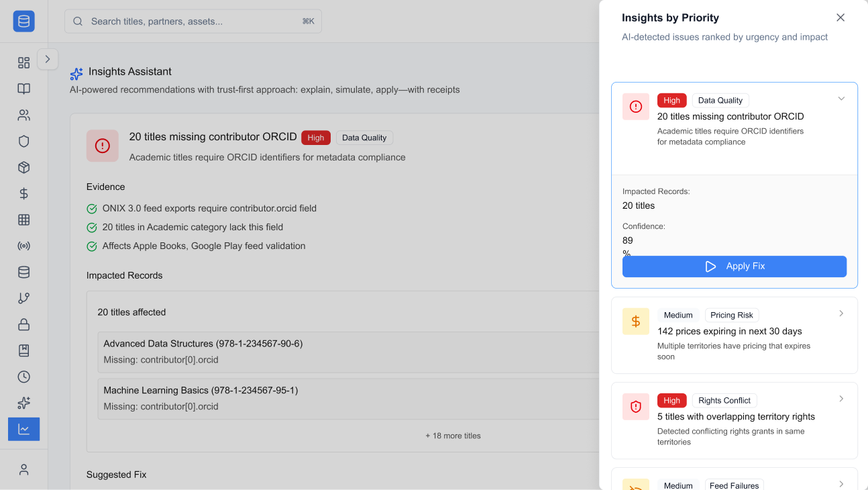Click the Apply Fix button
Screen dimensions: 868x490
click(x=734, y=266)
